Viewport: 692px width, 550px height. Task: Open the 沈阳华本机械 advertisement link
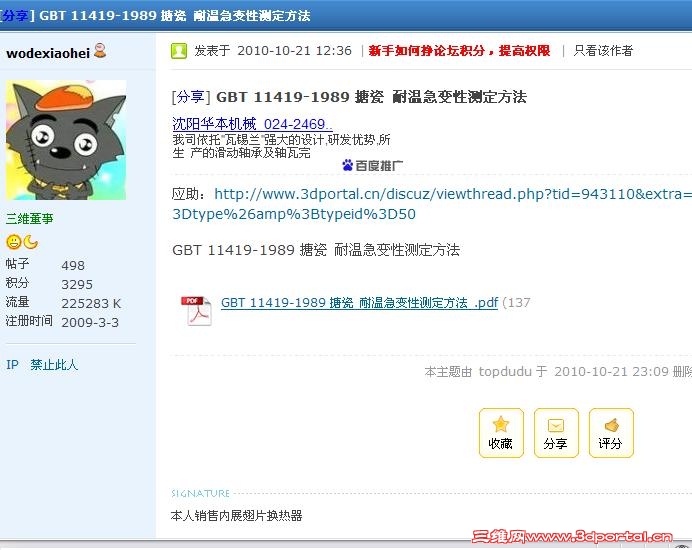point(252,124)
